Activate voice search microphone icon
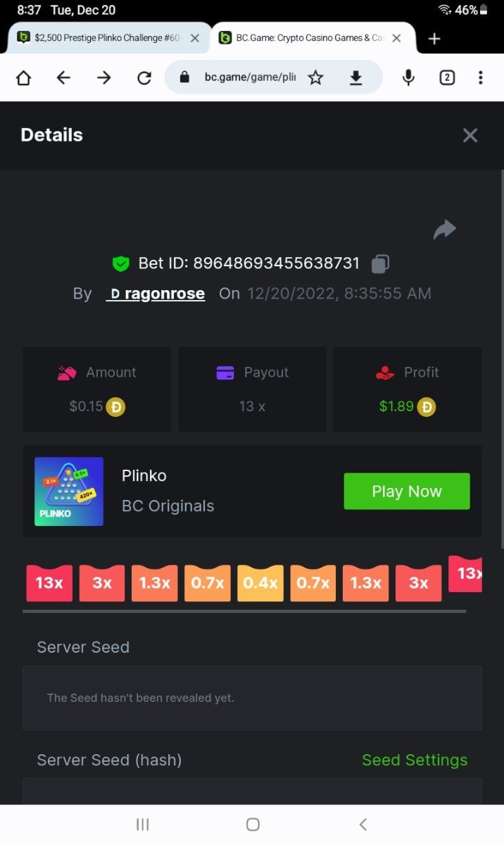 tap(408, 78)
